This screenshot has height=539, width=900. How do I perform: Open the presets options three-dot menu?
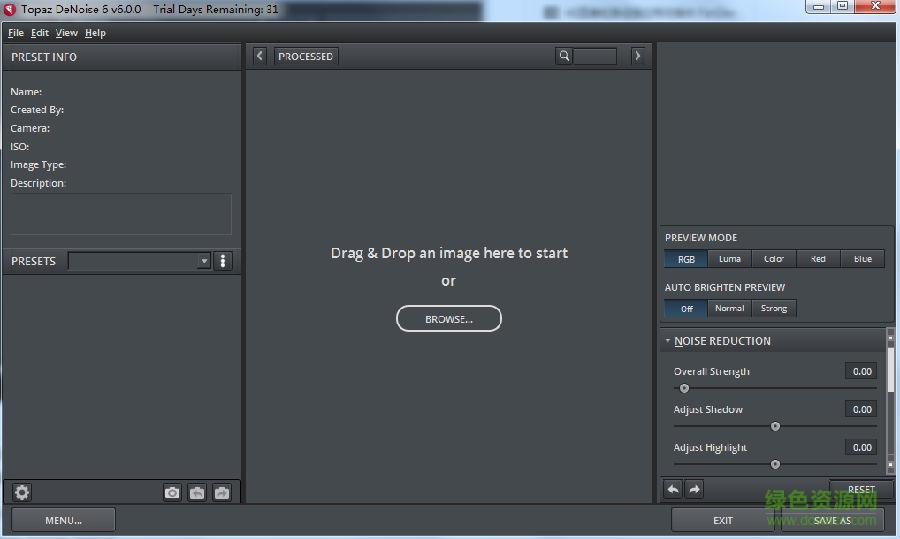point(223,261)
